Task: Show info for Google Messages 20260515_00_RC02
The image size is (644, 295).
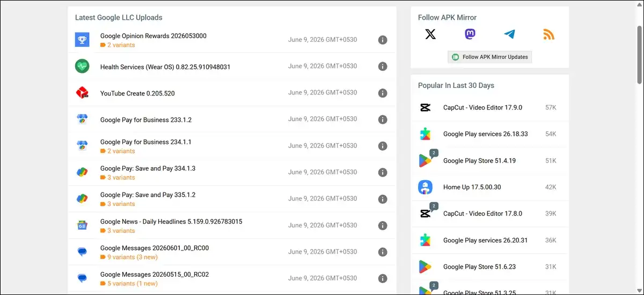Action: (383, 278)
